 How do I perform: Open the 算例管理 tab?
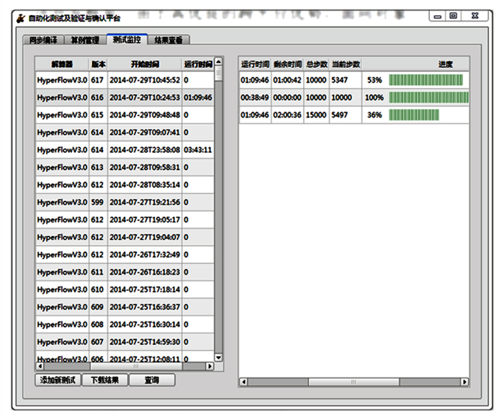click(84, 40)
